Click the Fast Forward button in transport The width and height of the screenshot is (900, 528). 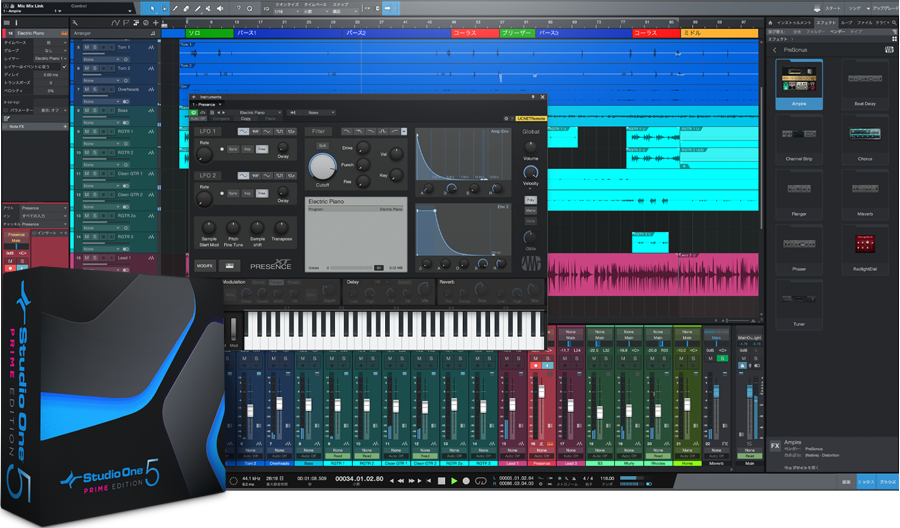tap(412, 481)
